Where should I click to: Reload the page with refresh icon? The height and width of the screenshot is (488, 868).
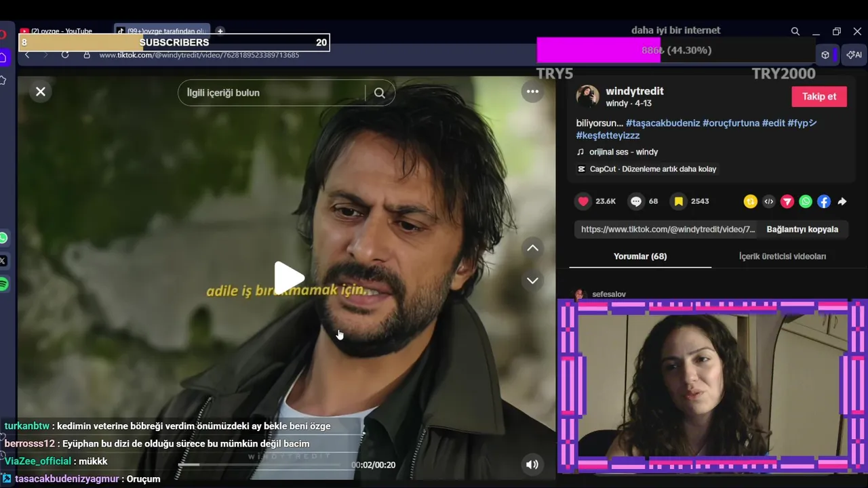coord(65,54)
